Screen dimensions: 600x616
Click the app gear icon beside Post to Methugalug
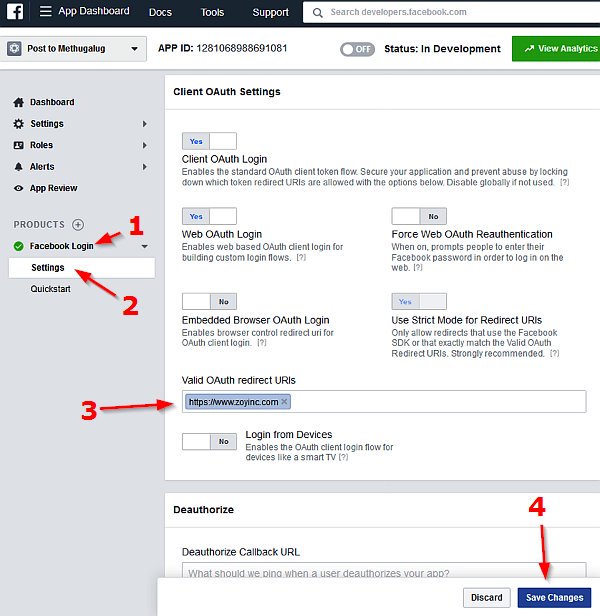[14, 49]
